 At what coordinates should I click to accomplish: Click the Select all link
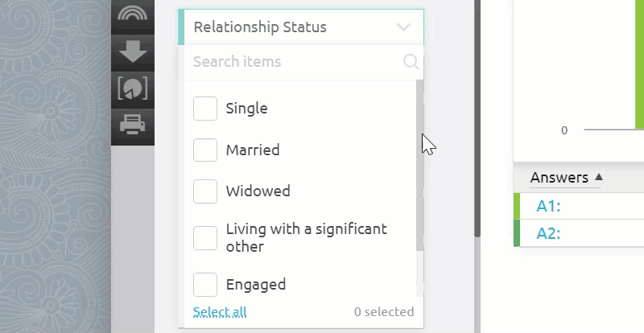tap(220, 312)
